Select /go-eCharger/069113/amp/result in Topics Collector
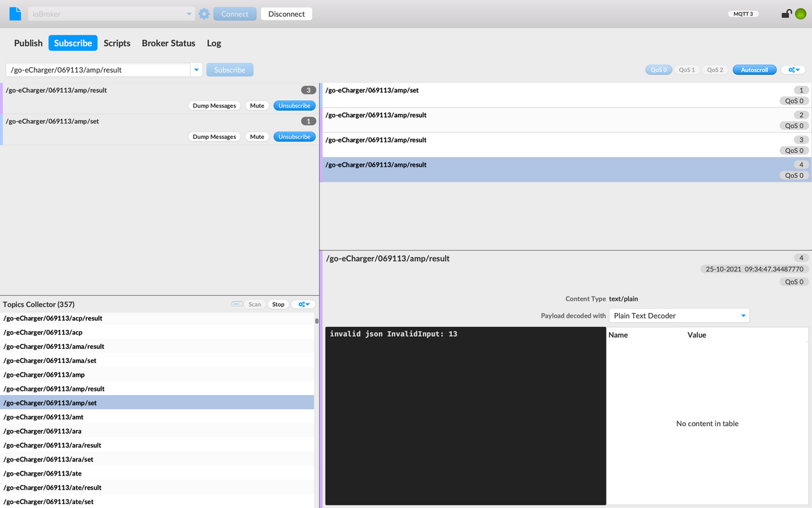Screen dimensions: 812x508 [x=157, y=389]
